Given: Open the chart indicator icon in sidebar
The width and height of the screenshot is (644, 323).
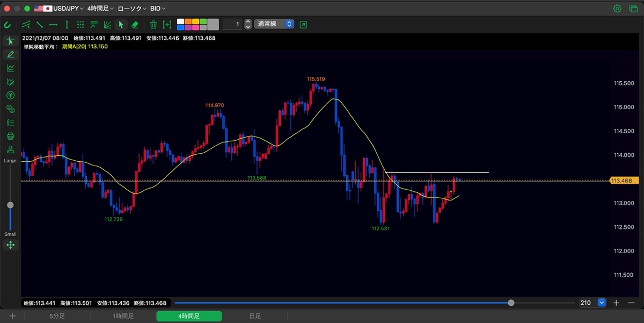Looking at the screenshot, I should (x=10, y=68).
